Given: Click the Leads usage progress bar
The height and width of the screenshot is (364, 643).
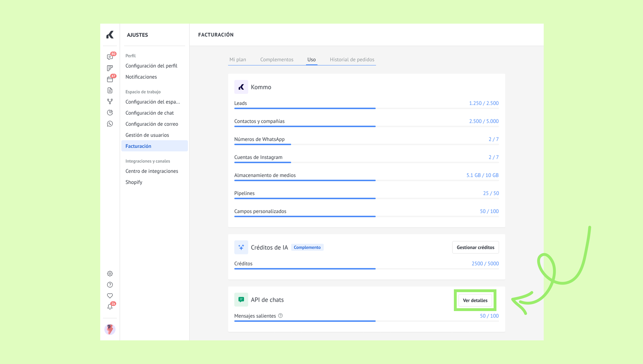Looking at the screenshot, I should (366, 108).
